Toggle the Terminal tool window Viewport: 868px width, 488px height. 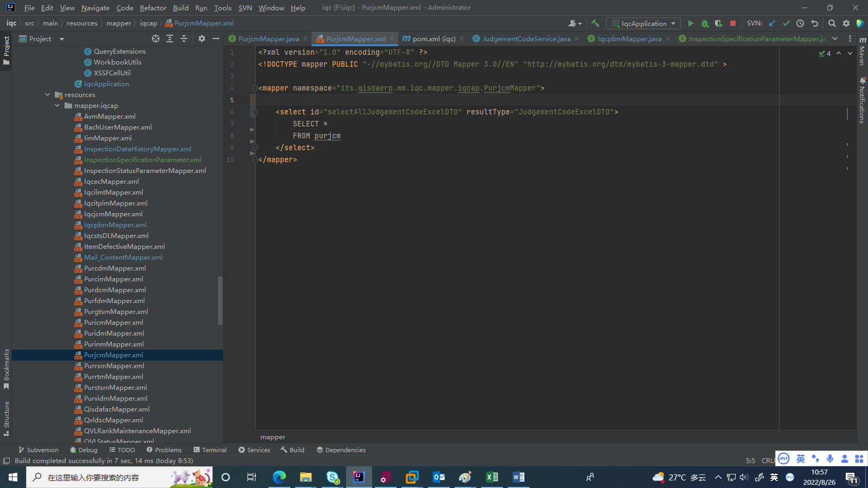click(x=210, y=450)
